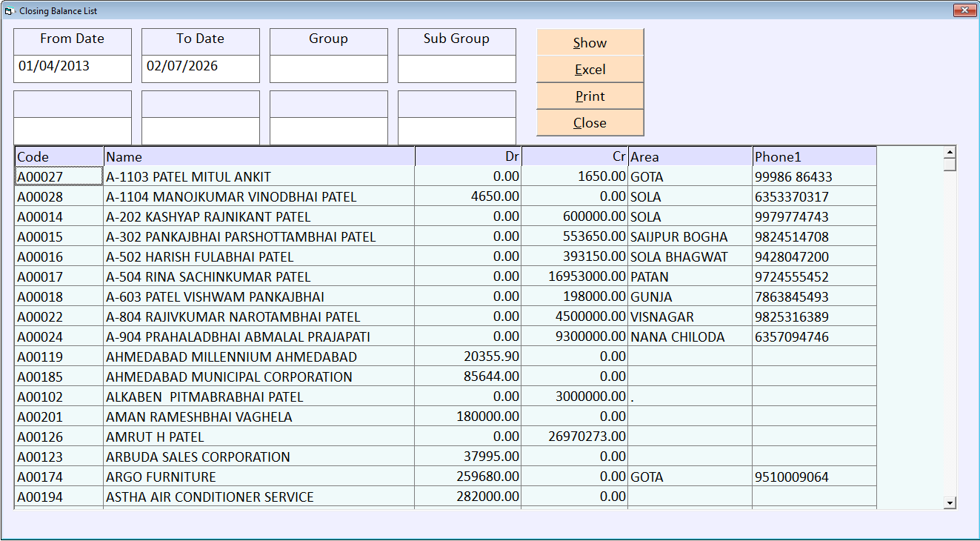Click the Closing Balance List window icon
Viewport: 980px width, 541px height.
click(x=10, y=11)
